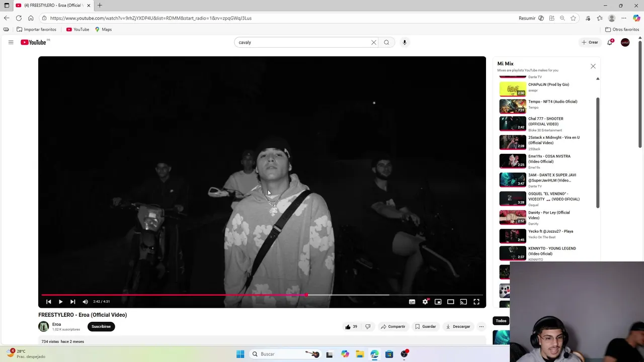Open the Windows Start menu
644x362 pixels.
point(240,354)
